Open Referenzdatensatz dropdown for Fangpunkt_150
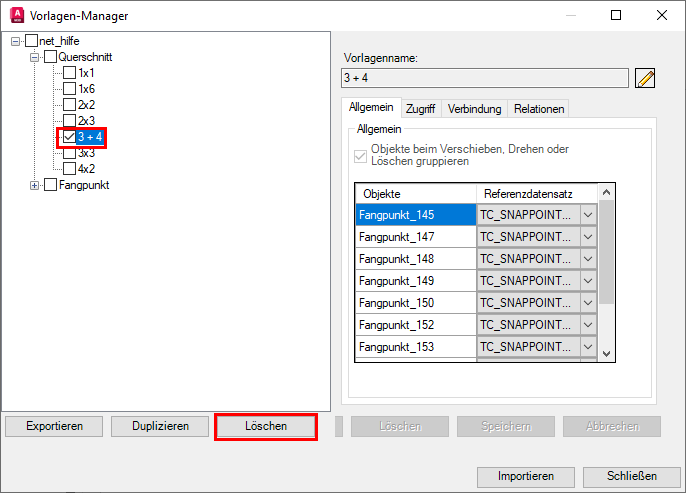Image resolution: width=686 pixels, height=493 pixels. (587, 303)
